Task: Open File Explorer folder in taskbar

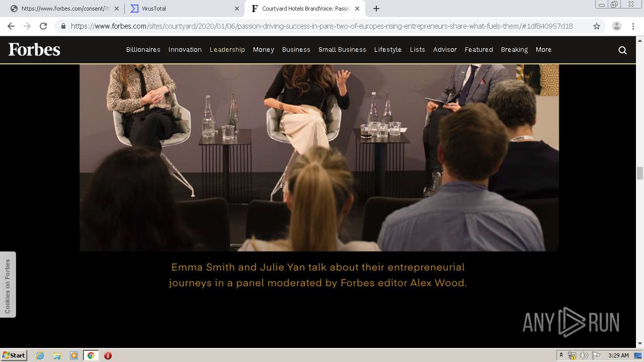Action: tap(57, 355)
